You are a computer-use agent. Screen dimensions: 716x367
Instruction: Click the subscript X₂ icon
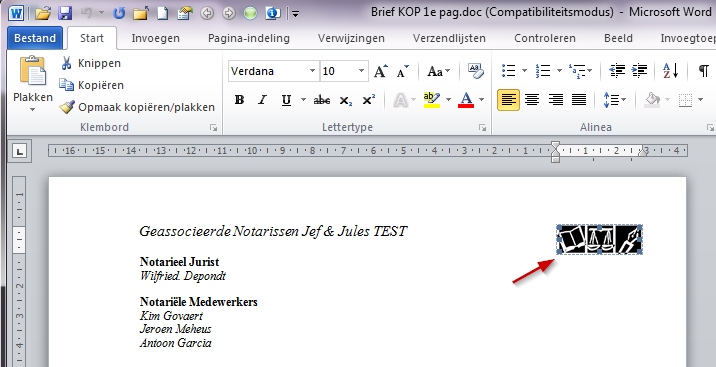pyautogui.click(x=346, y=100)
